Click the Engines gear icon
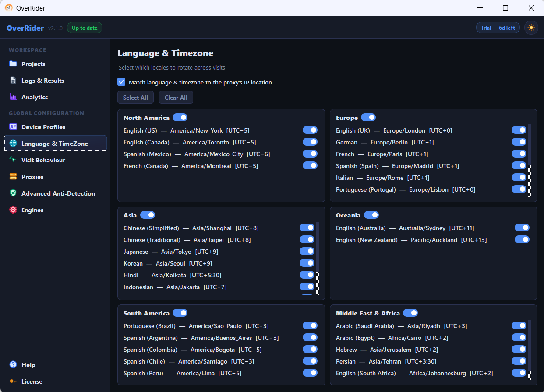Viewport: 544px width, 392px height. click(x=13, y=210)
